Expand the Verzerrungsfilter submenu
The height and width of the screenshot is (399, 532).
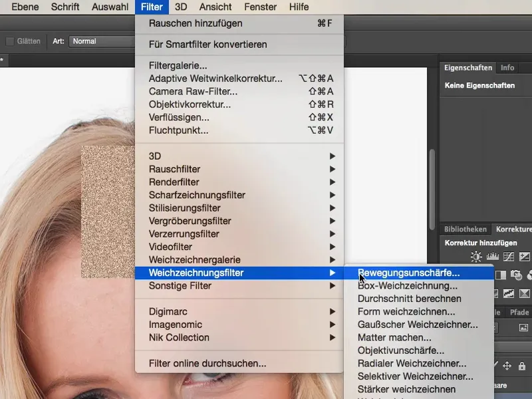(x=239, y=234)
